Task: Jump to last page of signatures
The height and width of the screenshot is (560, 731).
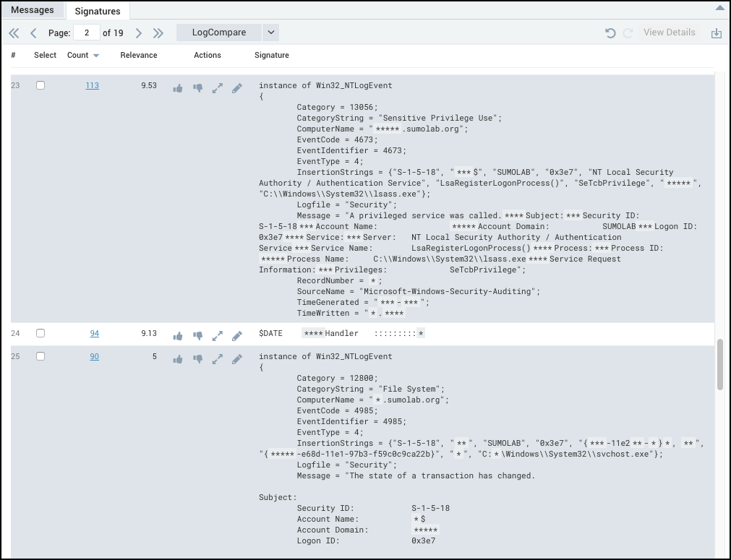Action: (x=158, y=33)
